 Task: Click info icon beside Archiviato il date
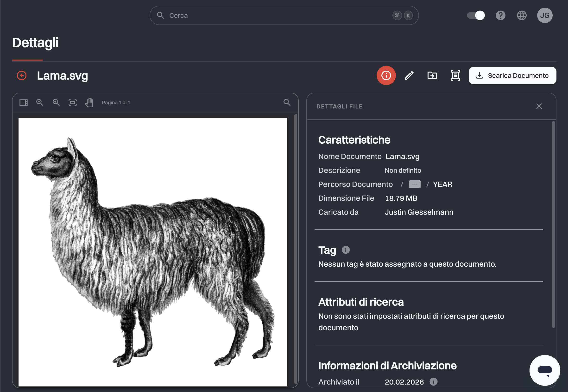tap(434, 381)
